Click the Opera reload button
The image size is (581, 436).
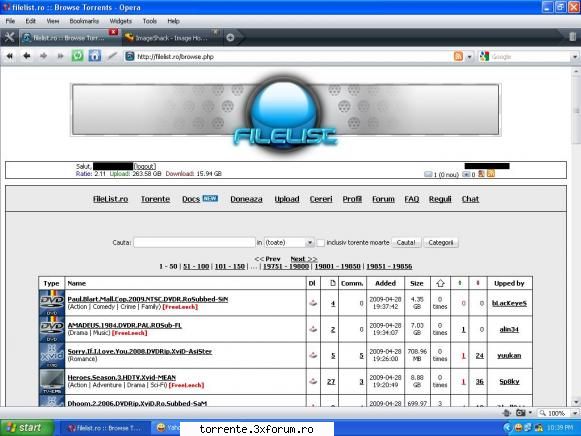[x=77, y=56]
